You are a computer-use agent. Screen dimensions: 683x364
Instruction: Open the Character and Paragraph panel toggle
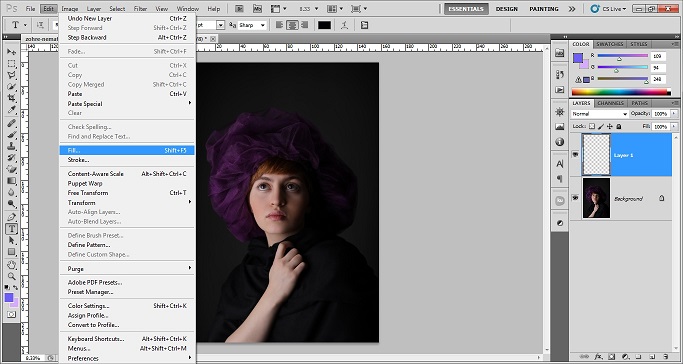(364, 25)
